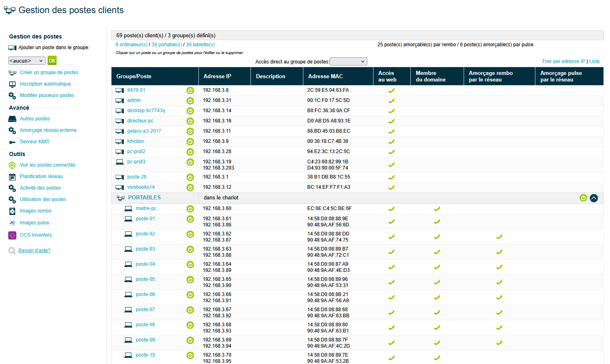Sort with Trier par adresse IP
Image resolution: width=610 pixels, height=364 pixels.
click(x=563, y=61)
